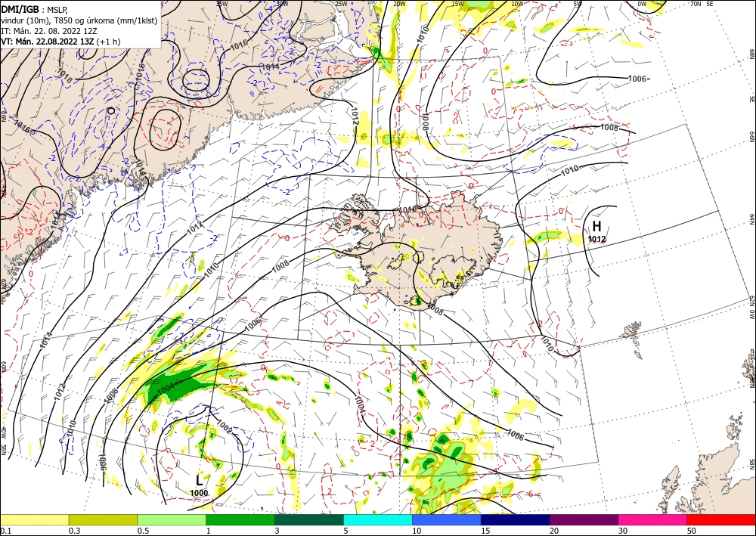Click legend value '15'
Image resolution: width=756 pixels, height=536 pixels.
pos(485,531)
